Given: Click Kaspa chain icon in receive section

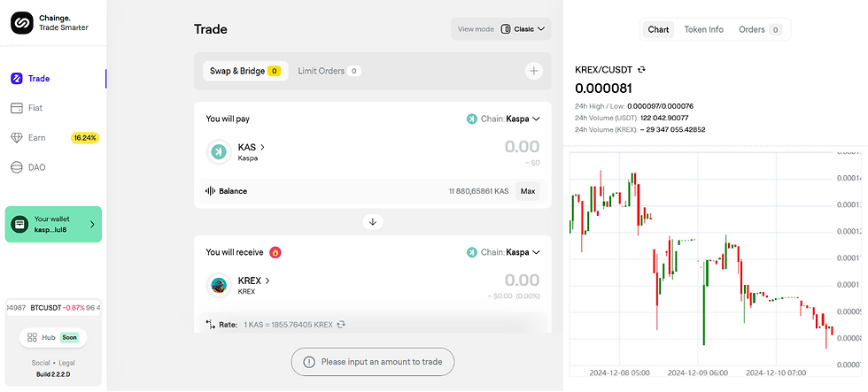Looking at the screenshot, I should 471,252.
